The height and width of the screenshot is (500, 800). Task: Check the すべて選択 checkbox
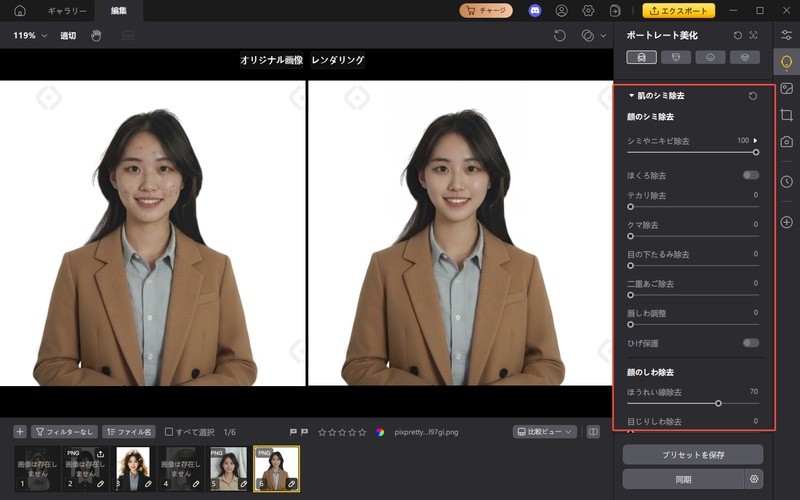pos(169,432)
